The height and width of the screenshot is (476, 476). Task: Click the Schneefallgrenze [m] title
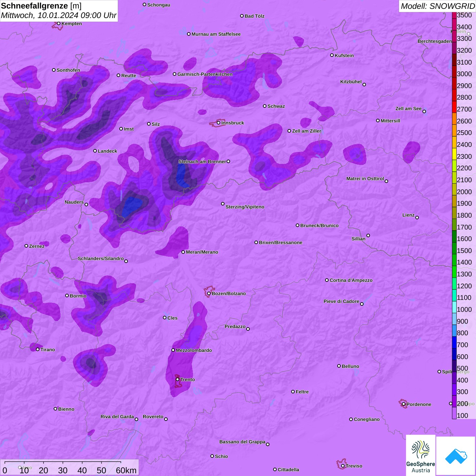click(41, 6)
